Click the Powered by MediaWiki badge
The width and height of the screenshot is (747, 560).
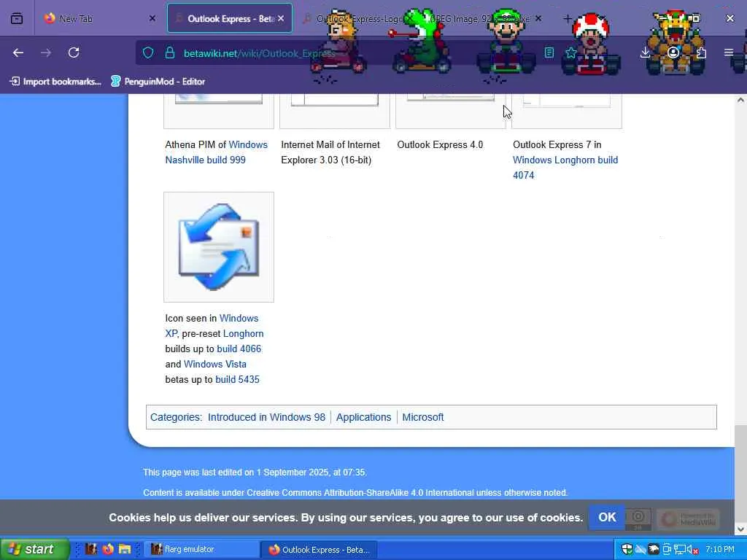pyautogui.click(x=689, y=518)
